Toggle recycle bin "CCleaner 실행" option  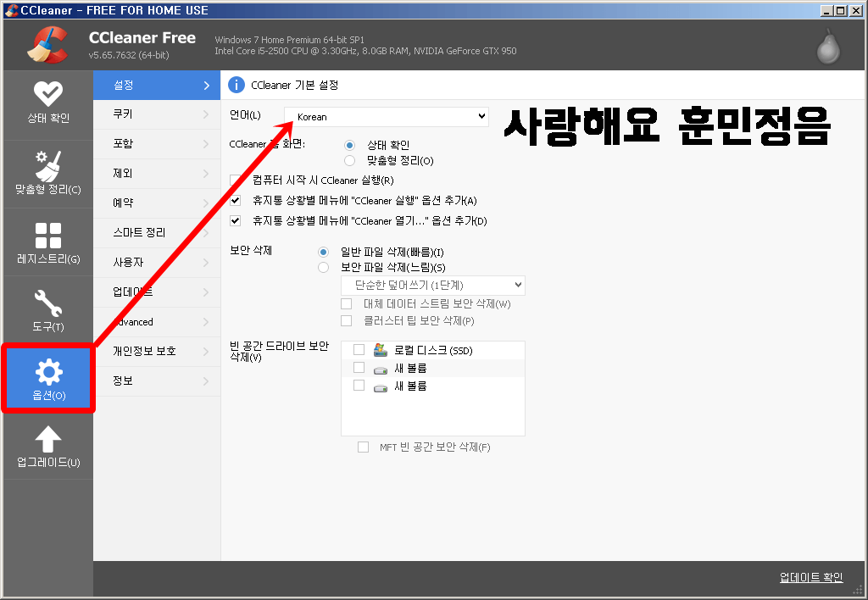pos(236,200)
